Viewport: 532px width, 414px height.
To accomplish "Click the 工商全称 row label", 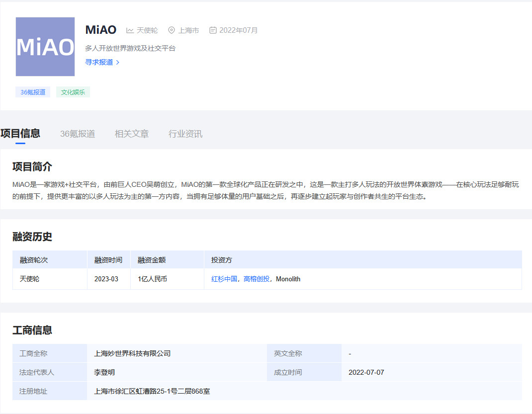I will point(33,353).
